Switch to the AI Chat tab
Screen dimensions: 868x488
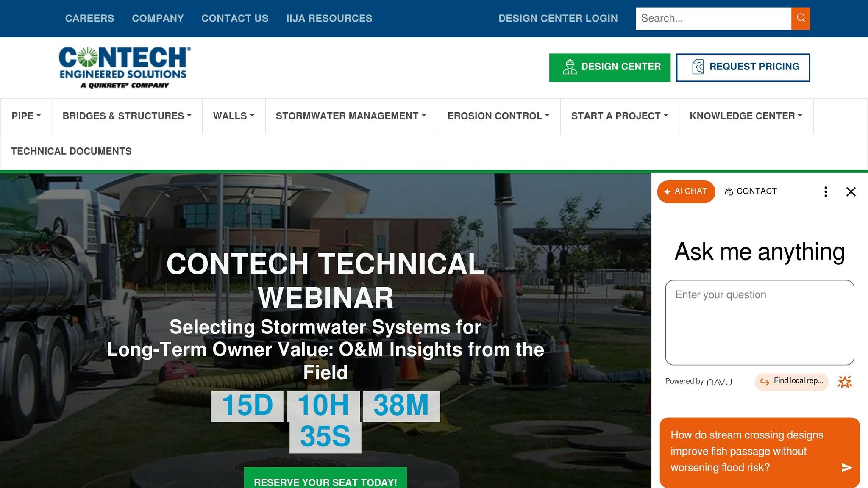click(686, 191)
